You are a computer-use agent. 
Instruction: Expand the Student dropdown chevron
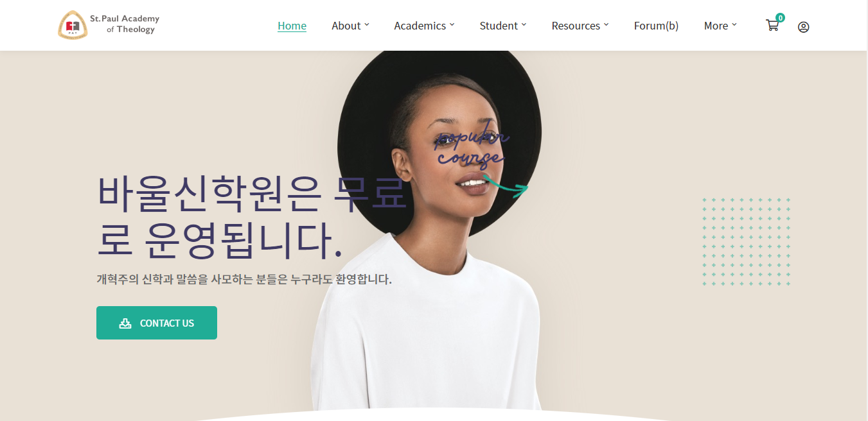pyautogui.click(x=524, y=25)
